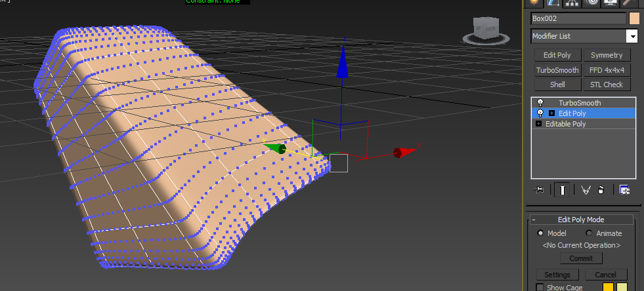The height and width of the screenshot is (291, 644).
Task: Remove modifier from the stack icon
Action: pyautogui.click(x=601, y=190)
